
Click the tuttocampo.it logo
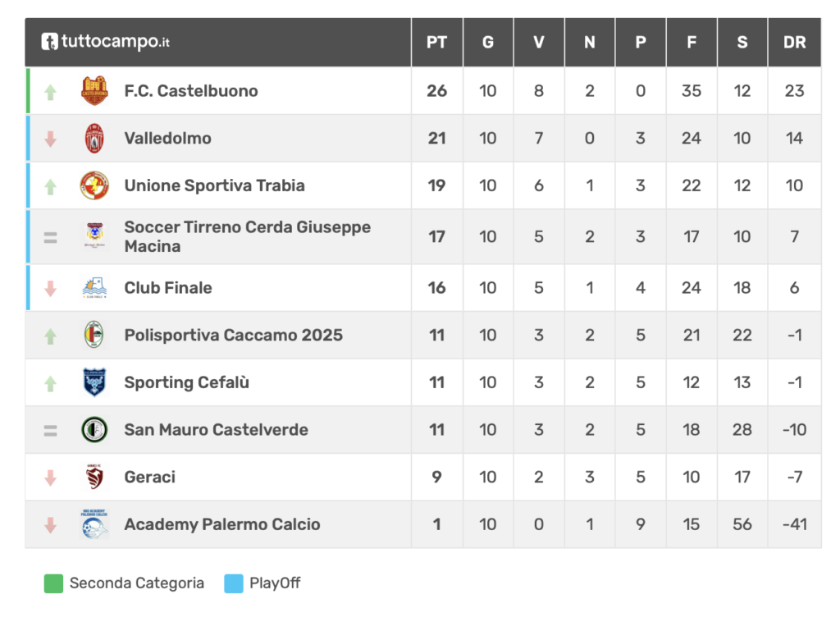[106, 42]
